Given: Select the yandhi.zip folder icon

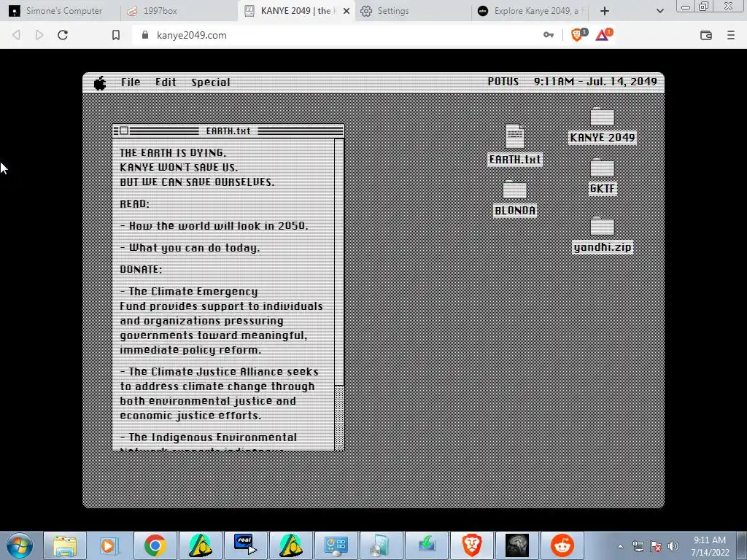Looking at the screenshot, I should pyautogui.click(x=602, y=236).
